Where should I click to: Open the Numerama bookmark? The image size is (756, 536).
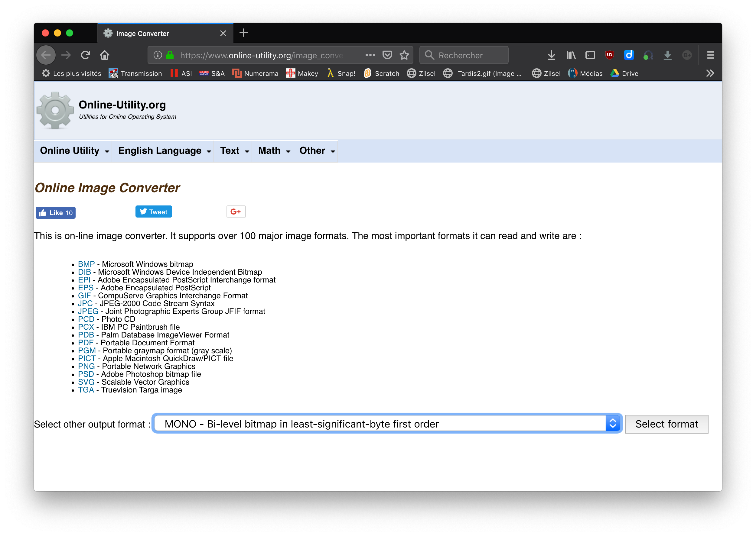[x=255, y=73]
